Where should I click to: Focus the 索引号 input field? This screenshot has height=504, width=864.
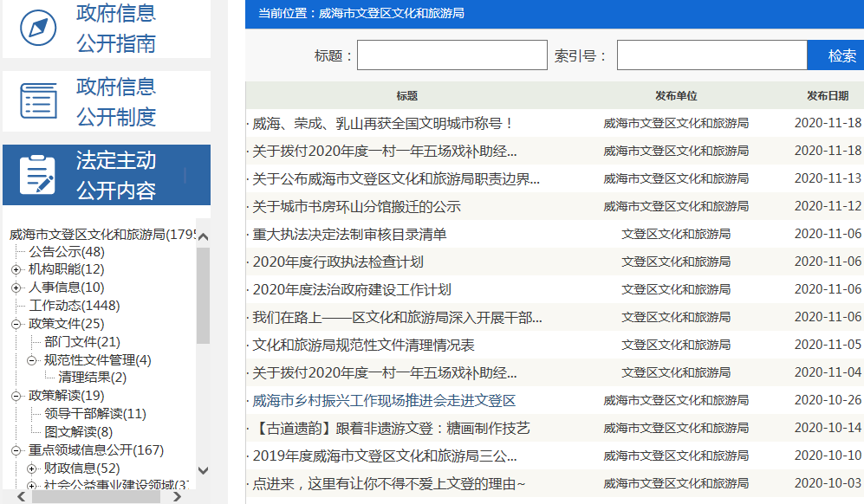(711, 55)
